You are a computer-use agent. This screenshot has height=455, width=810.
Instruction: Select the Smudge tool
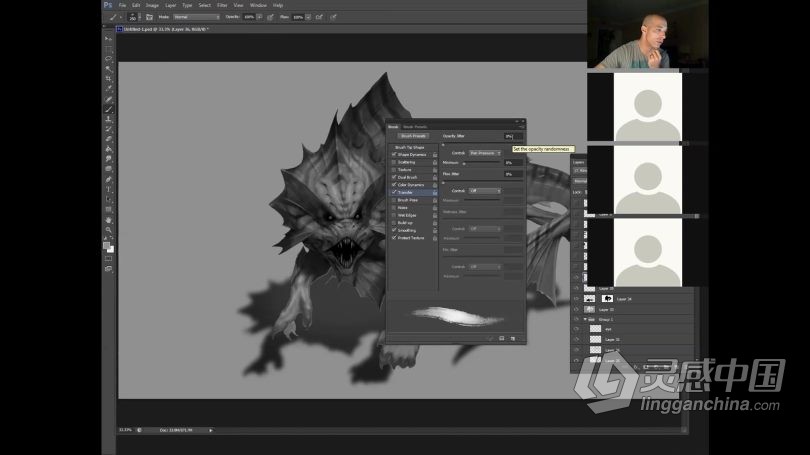(108, 160)
